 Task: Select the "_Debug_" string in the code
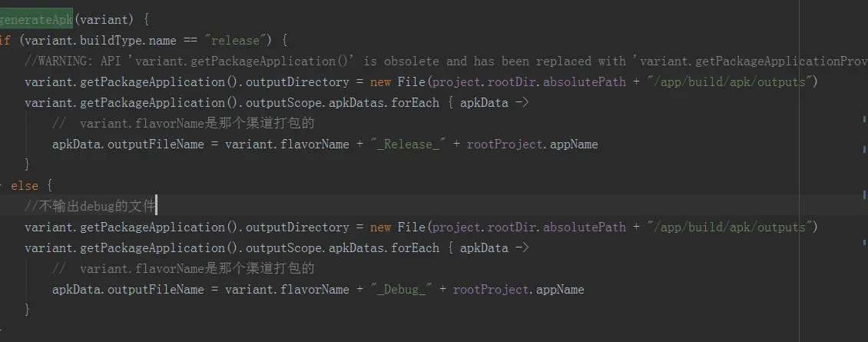[x=401, y=289]
